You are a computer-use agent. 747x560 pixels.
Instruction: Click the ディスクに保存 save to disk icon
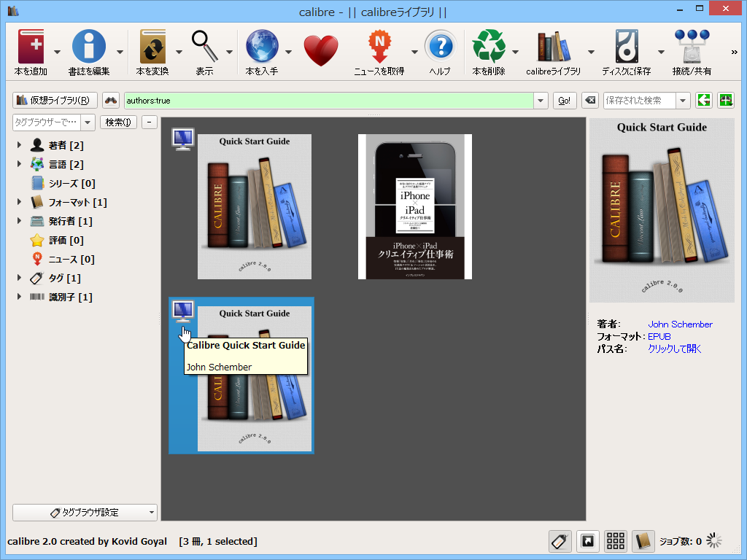627,47
